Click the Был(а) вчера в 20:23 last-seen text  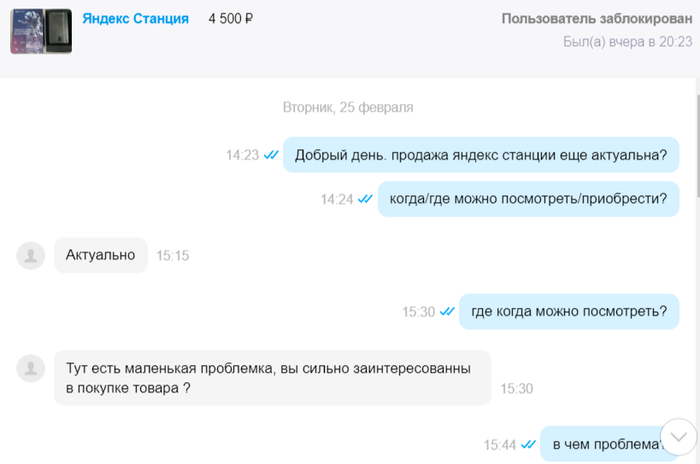click(626, 42)
